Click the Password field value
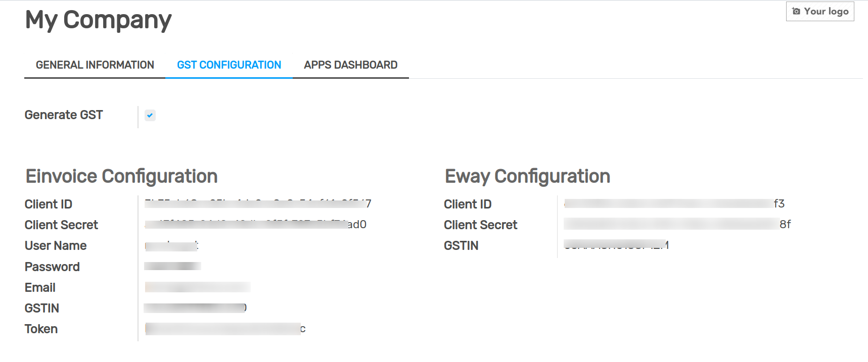The image size is (868, 362). click(172, 266)
